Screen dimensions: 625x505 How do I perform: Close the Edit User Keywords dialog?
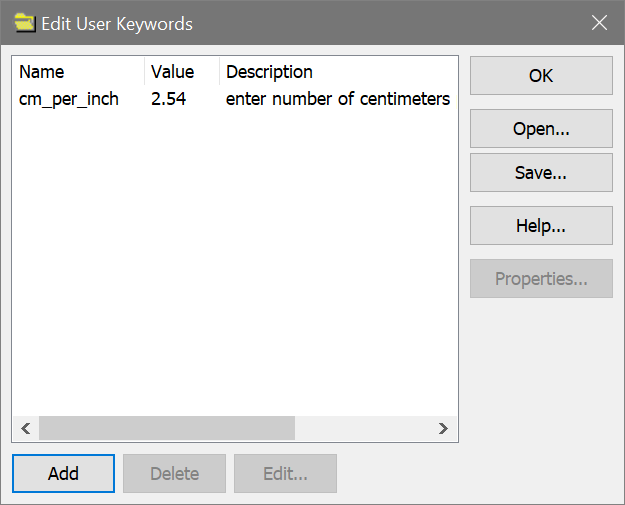pos(599,23)
